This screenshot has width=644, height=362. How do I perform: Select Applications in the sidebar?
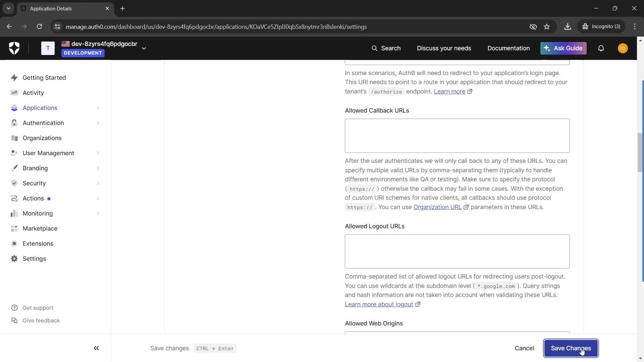pos(40,108)
